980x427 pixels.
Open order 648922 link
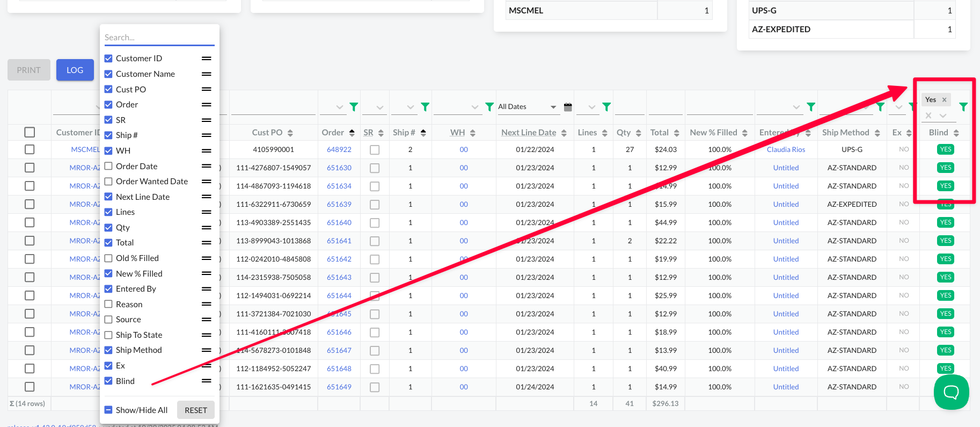tap(339, 150)
